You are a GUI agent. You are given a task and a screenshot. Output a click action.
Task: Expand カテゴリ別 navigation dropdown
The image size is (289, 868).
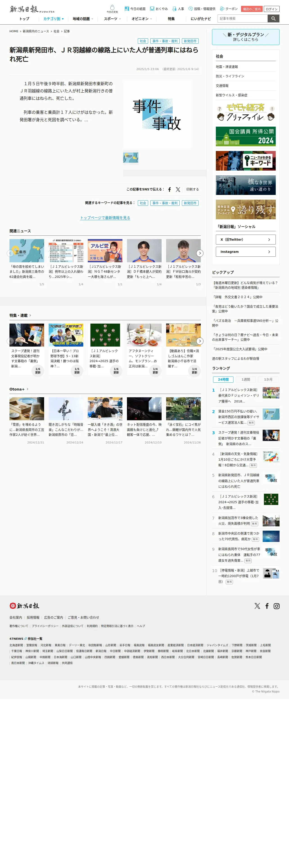point(54,19)
